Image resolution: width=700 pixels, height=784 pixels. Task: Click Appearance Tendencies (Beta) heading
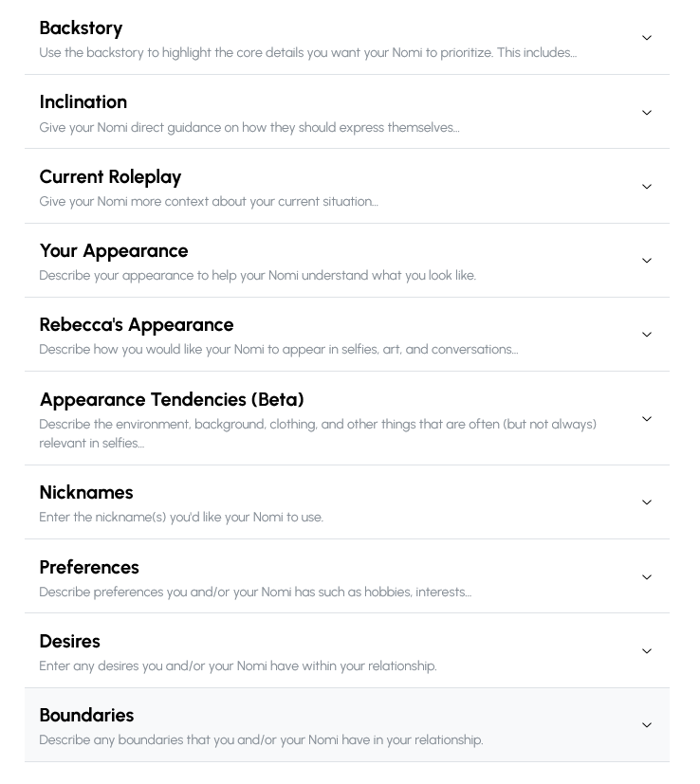(x=172, y=400)
